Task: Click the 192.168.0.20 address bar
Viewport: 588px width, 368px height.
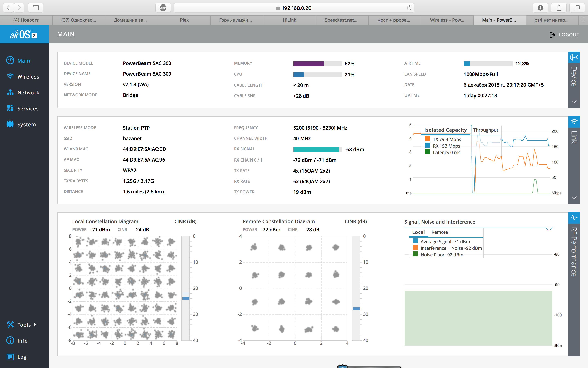Action: pos(294,8)
